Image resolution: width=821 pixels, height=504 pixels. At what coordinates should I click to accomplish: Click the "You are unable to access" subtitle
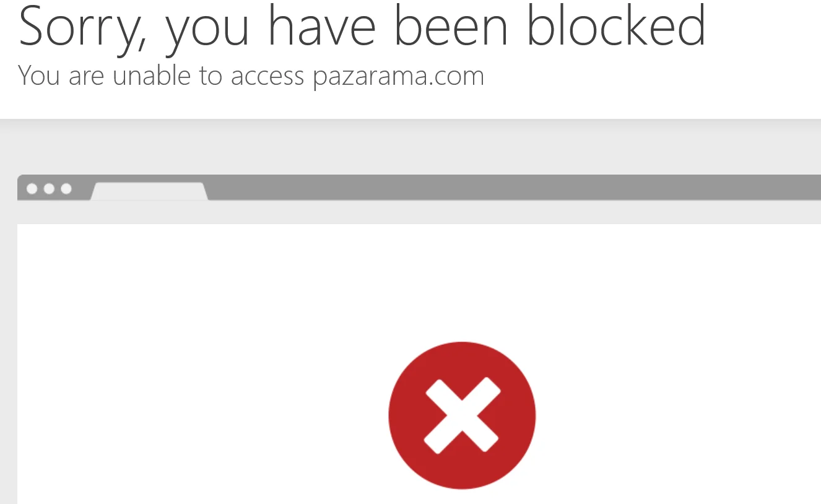[161, 76]
